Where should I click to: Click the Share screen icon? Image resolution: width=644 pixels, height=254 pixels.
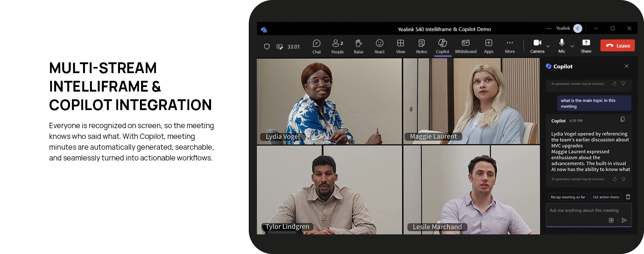click(586, 46)
